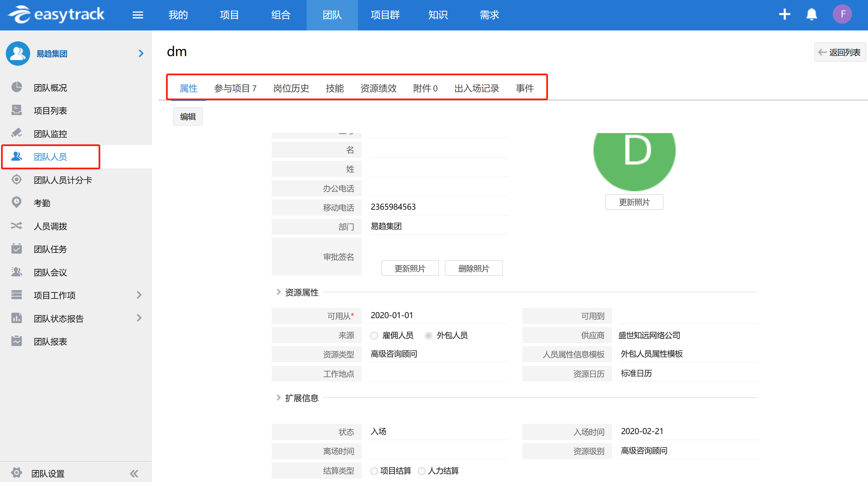Click the 考勤 location pin icon
868x482 pixels.
pyautogui.click(x=16, y=203)
